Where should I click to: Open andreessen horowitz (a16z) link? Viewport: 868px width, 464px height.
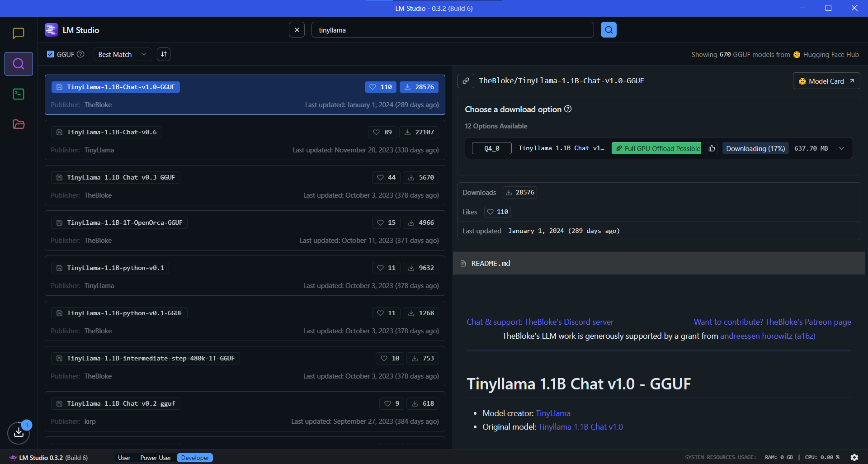click(768, 336)
